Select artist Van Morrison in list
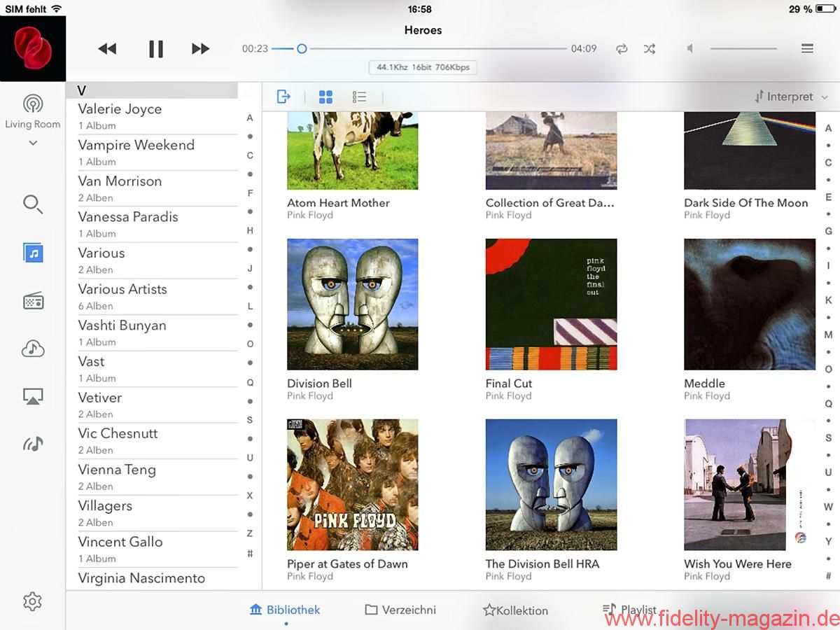This screenshot has width=840, height=630. (120, 181)
